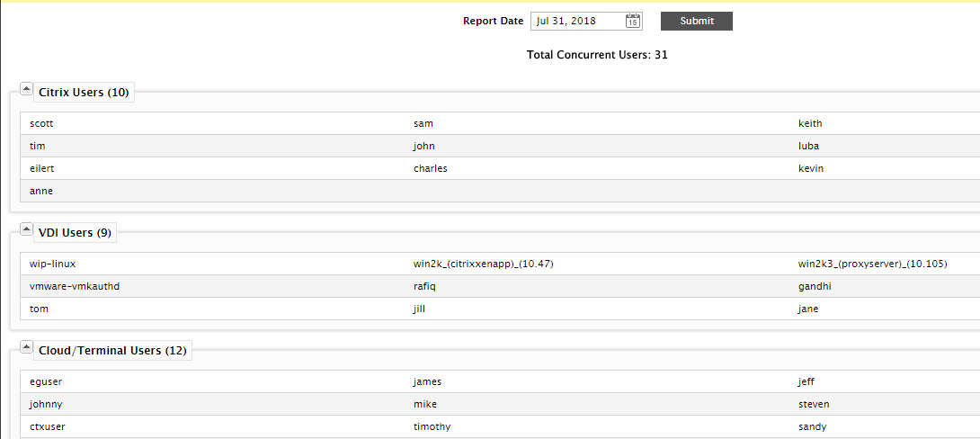Select VDI user rafiq

pyautogui.click(x=424, y=286)
